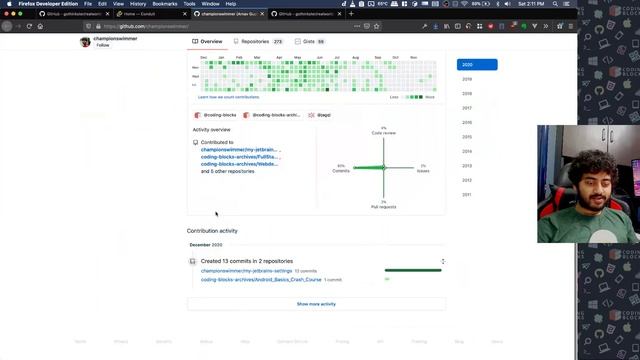Viewport: 640px width, 360px height.
Task: Open championswimmer/my-jetbrain... contributed repository link
Action: 239,150
